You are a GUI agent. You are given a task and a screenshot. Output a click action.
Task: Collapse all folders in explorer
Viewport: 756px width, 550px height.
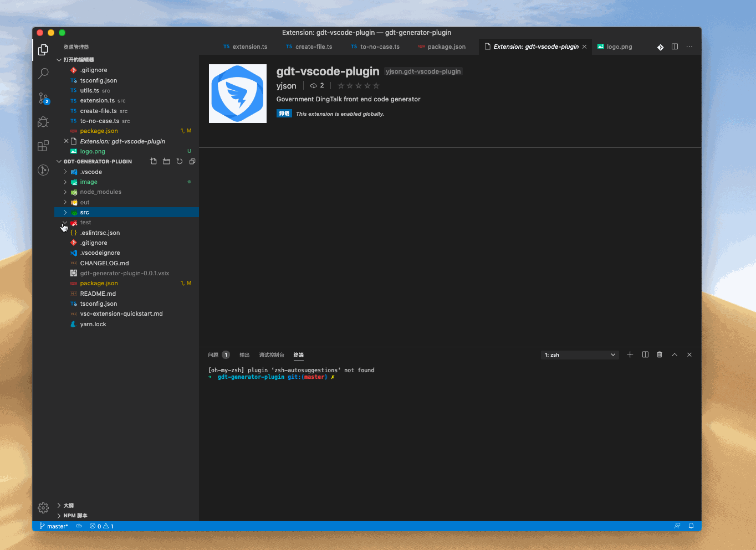tap(192, 161)
